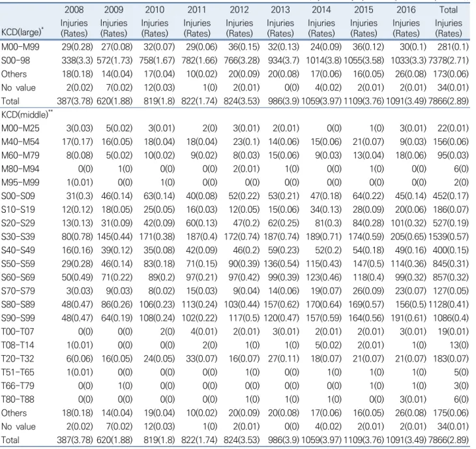Click the T80-T88 row label
Image resolution: width=476 pixels, height=449 pixels.
(x=18, y=399)
